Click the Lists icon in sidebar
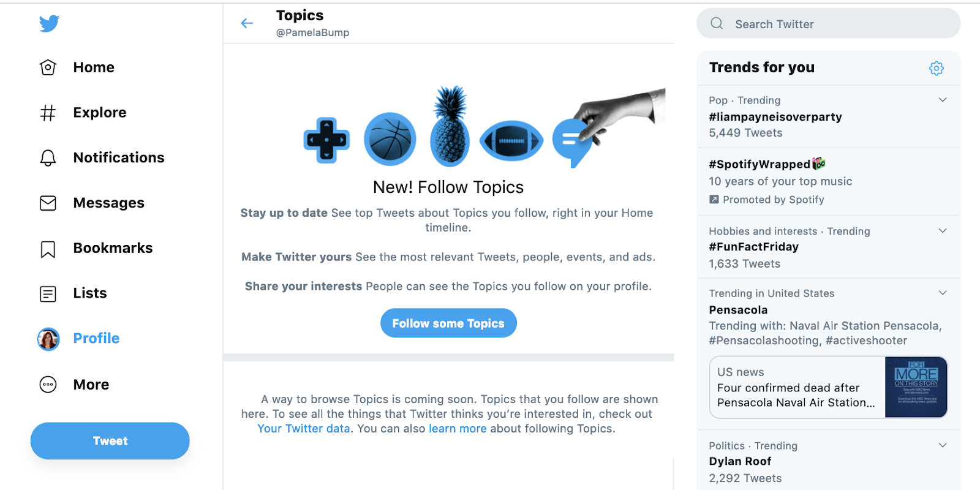This screenshot has height=490, width=980. pos(48,294)
